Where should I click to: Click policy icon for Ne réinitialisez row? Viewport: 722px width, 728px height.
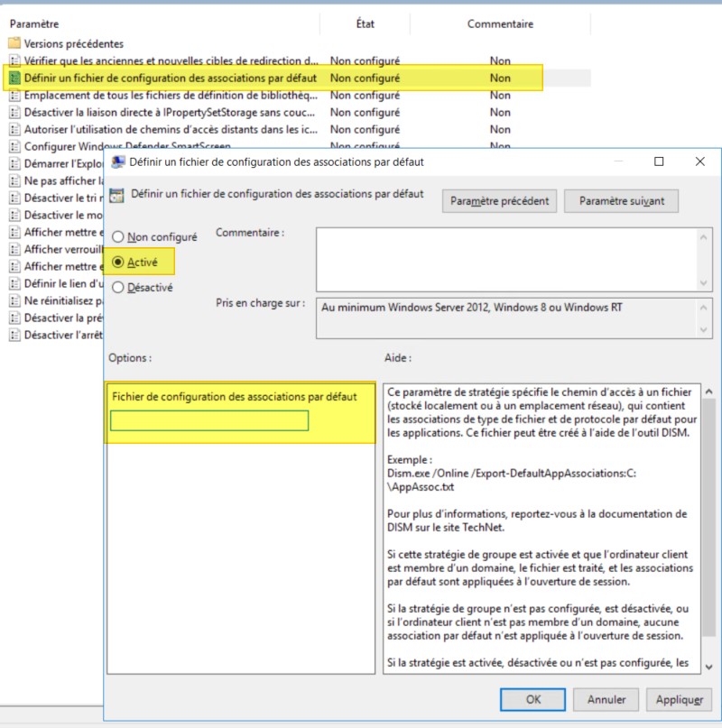(14, 300)
